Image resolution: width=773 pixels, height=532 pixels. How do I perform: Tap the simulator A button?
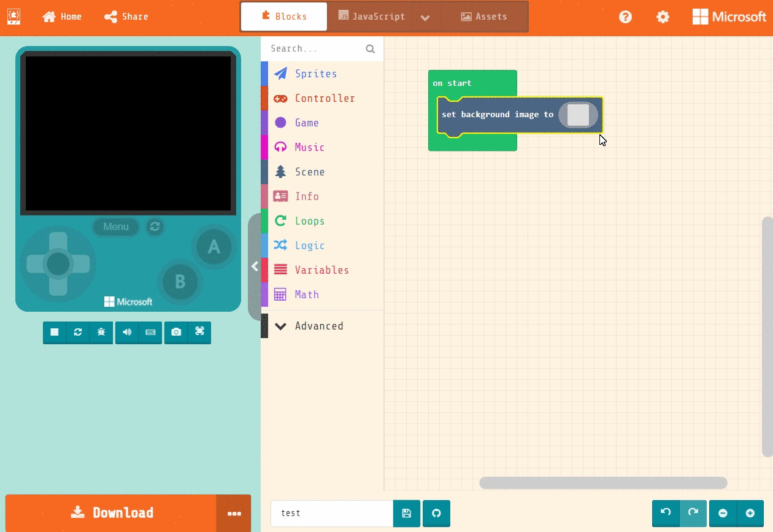(x=213, y=247)
